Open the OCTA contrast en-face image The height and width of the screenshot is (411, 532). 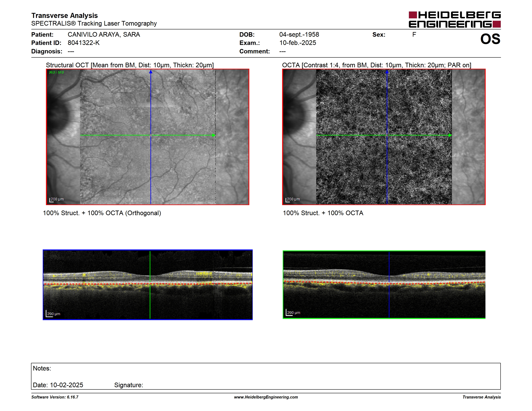coord(384,137)
